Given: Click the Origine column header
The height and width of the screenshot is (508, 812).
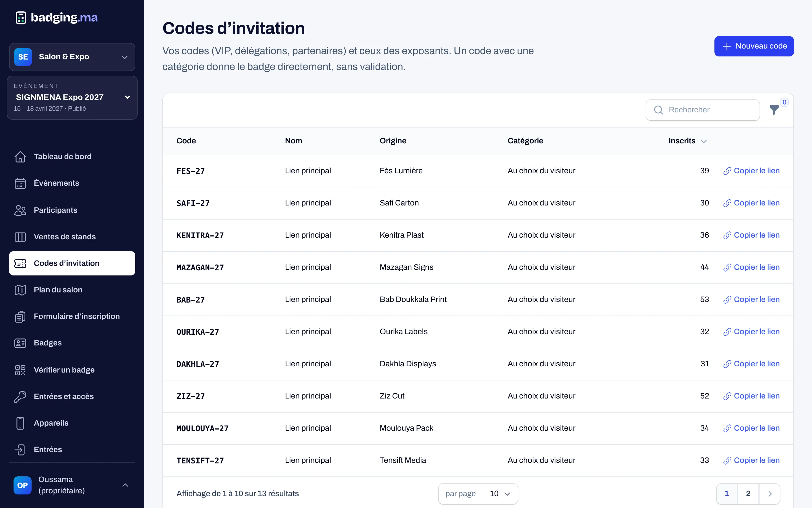Looking at the screenshot, I should click(393, 141).
